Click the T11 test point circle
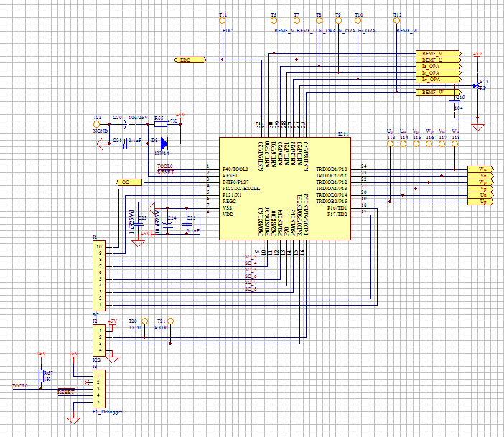The image size is (504, 437). 223,21
